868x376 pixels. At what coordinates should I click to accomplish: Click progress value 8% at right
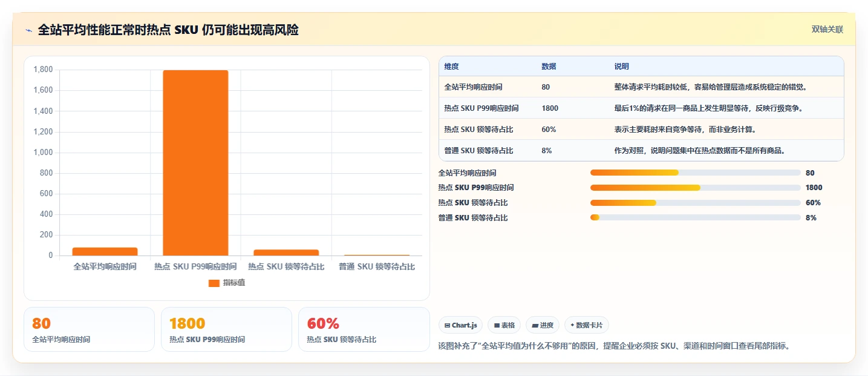[x=811, y=217]
